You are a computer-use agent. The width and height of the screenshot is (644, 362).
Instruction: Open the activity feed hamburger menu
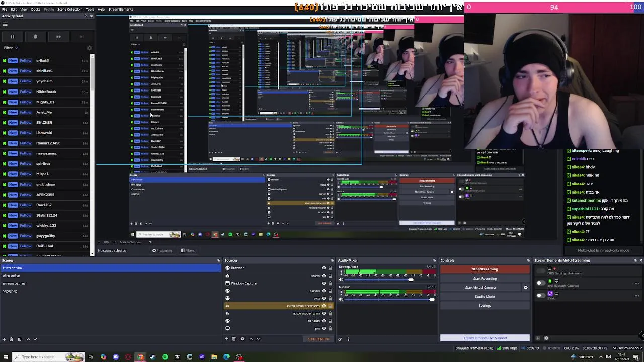click(x=5, y=24)
